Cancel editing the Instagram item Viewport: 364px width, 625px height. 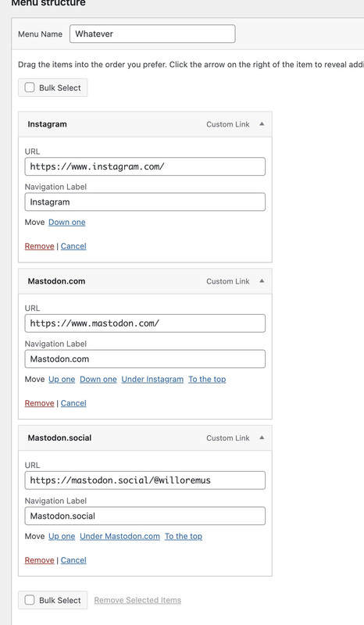(x=73, y=246)
